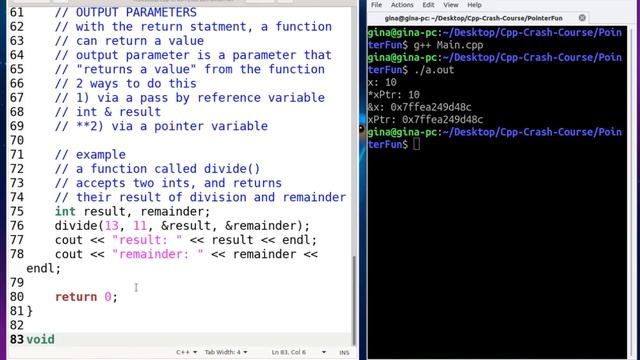Place cursor after 'void' on line 83

[x=55, y=340]
